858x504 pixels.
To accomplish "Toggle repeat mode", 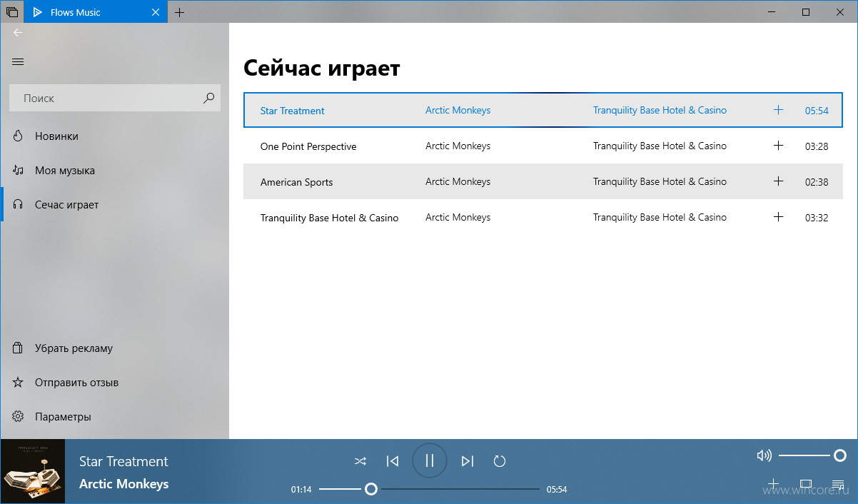I will point(500,461).
